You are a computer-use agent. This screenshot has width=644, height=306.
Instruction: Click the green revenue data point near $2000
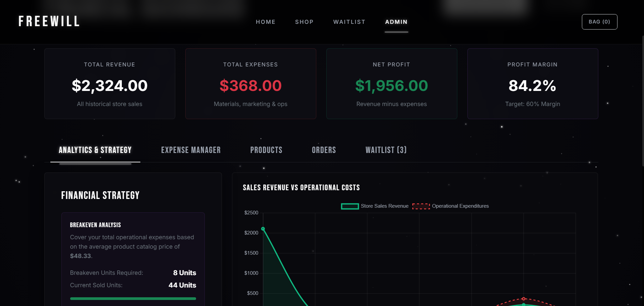(263, 229)
